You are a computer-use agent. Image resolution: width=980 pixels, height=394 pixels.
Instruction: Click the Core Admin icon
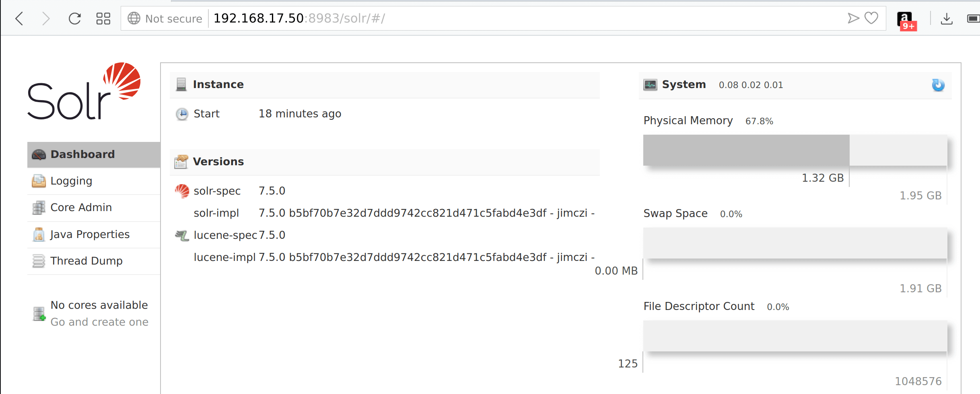(39, 207)
